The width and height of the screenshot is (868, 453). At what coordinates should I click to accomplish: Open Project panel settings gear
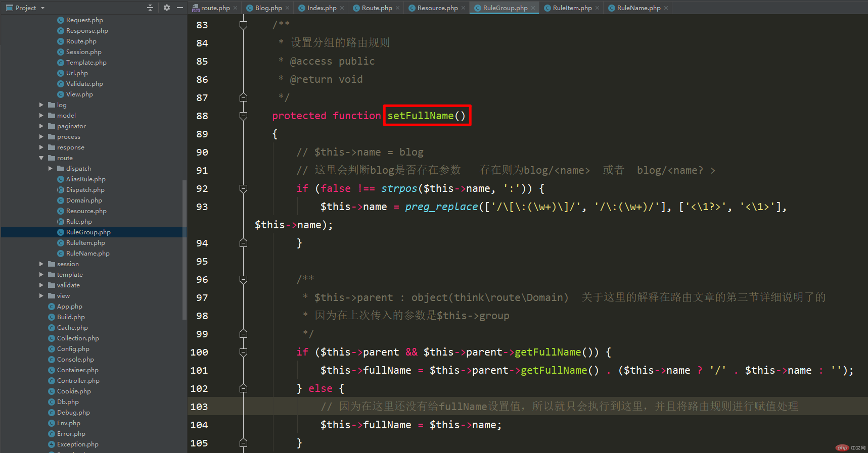167,8
